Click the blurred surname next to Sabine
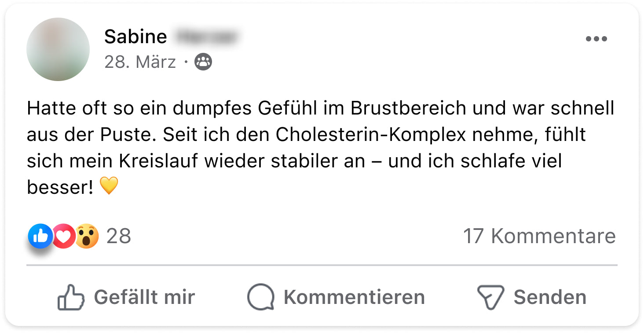 [x=206, y=37]
